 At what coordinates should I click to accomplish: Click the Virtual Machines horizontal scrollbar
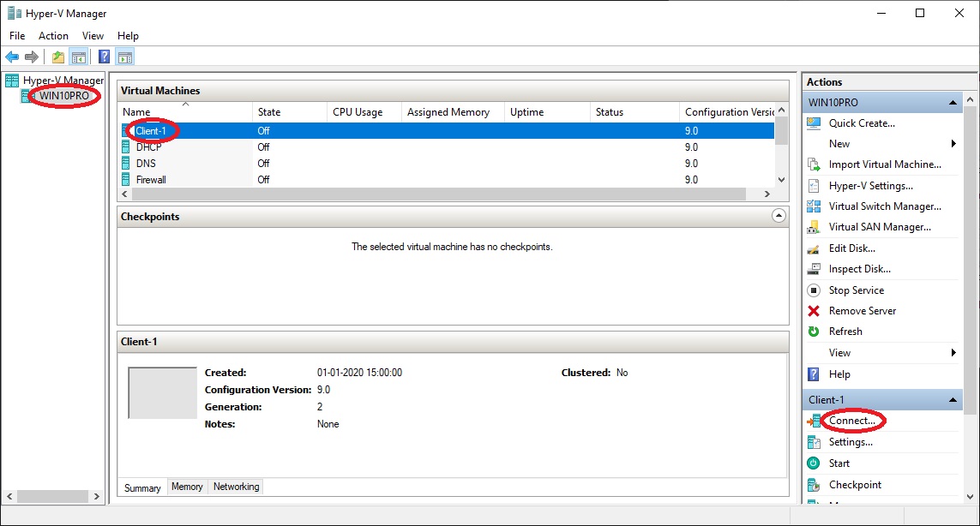[x=437, y=194]
